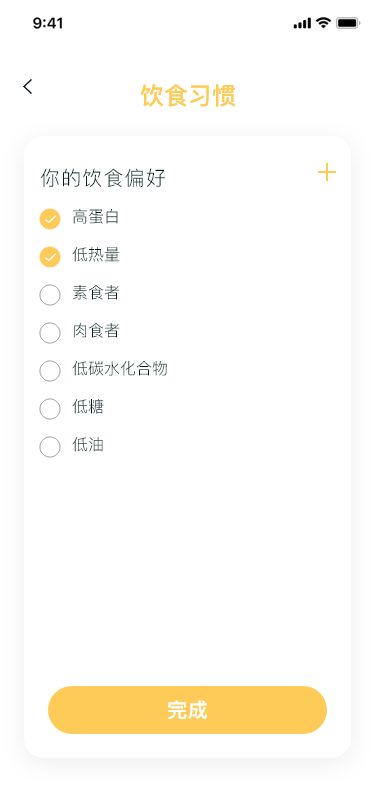Tap the 低碳水化合物 label text
Screen dimensions: 375x812
coord(120,369)
